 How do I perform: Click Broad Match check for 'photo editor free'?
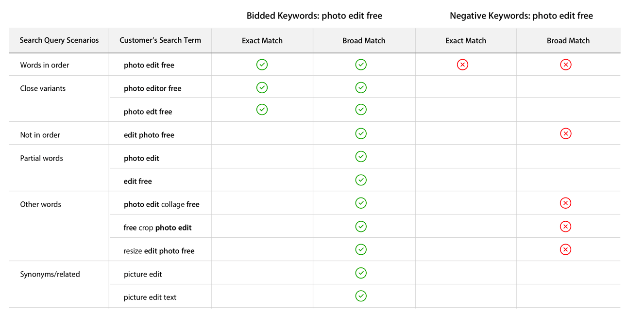361,88
